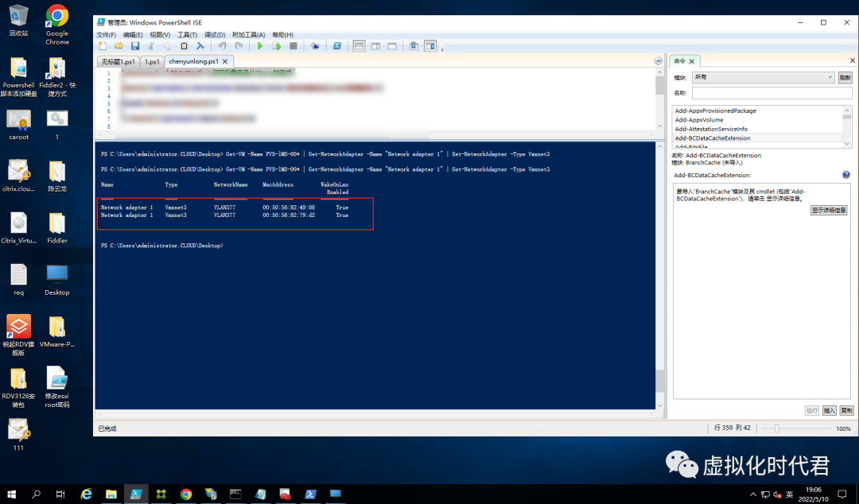Run the script with green play icon
This screenshot has height=504, width=859.
tap(260, 47)
